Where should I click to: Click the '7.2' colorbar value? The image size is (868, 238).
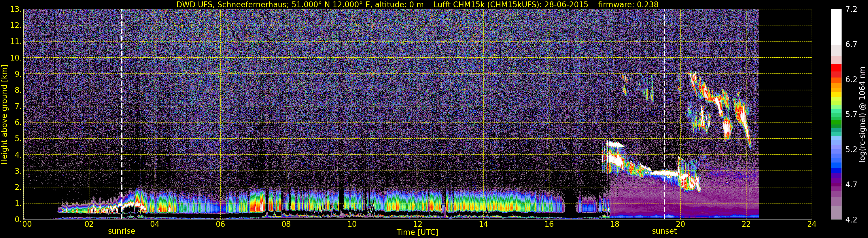(851, 10)
